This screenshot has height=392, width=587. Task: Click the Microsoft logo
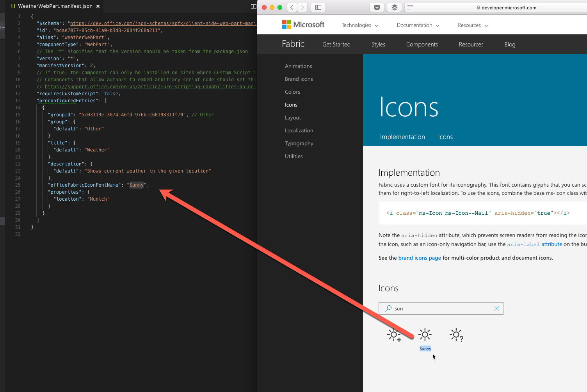pyautogui.click(x=303, y=24)
